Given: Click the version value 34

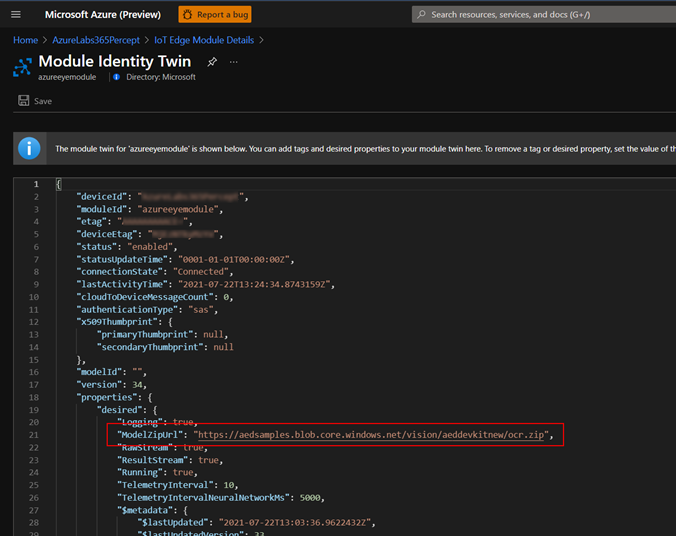Looking at the screenshot, I should click(138, 384).
